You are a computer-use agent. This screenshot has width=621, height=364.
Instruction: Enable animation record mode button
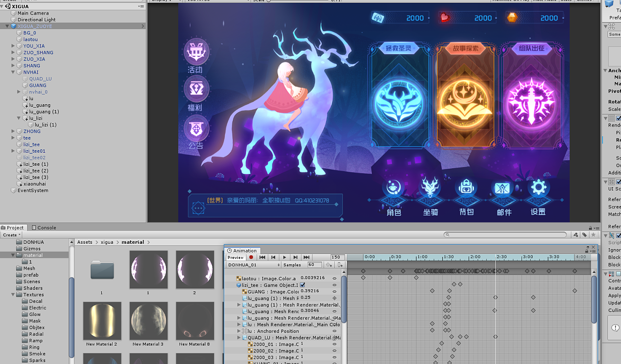coord(251,257)
